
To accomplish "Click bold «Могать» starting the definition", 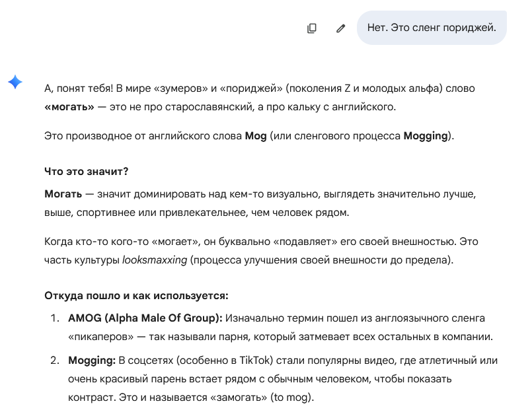I will point(63,195).
